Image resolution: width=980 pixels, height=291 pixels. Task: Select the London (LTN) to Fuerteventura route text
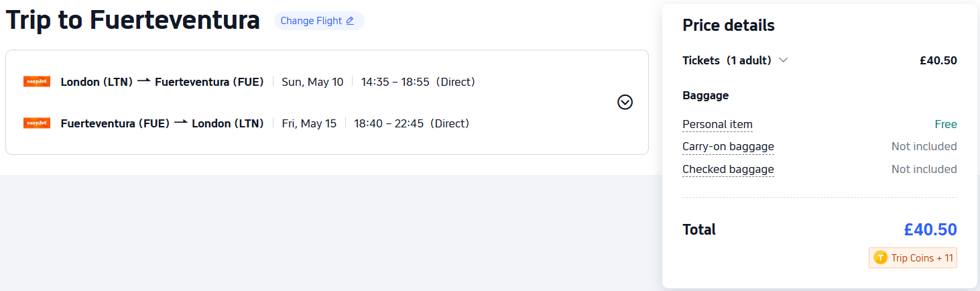[x=162, y=82]
